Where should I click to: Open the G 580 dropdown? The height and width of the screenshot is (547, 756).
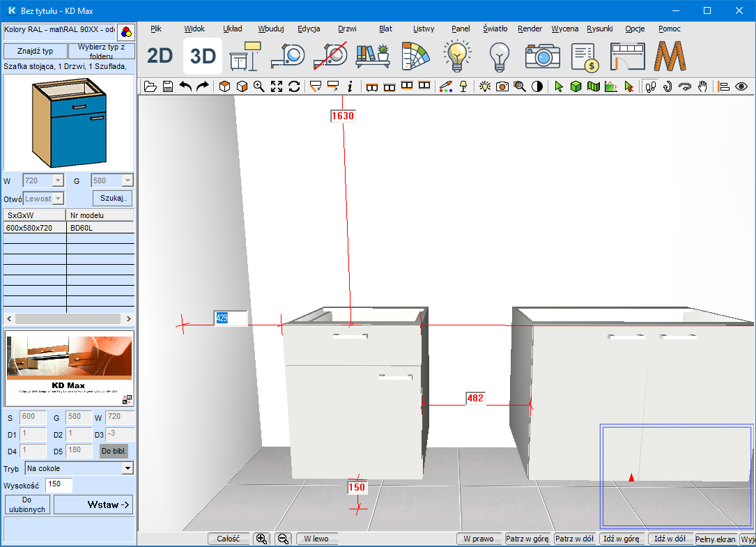127,180
